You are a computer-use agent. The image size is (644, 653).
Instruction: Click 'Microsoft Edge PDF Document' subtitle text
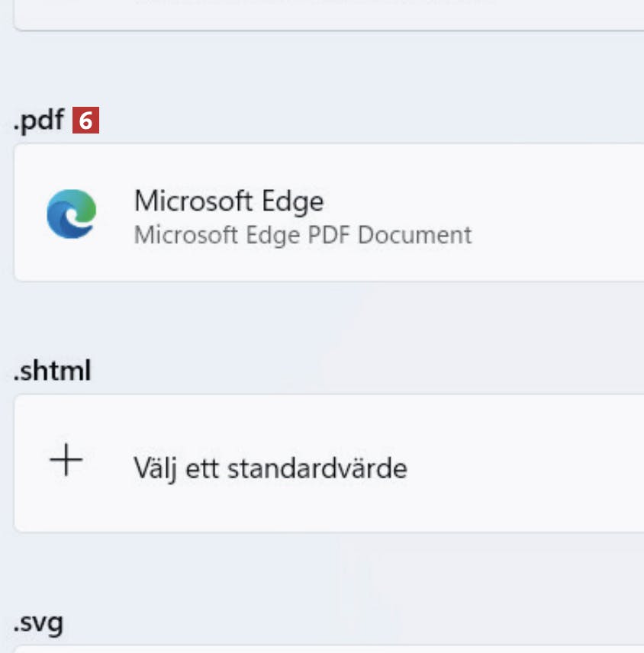pos(302,235)
